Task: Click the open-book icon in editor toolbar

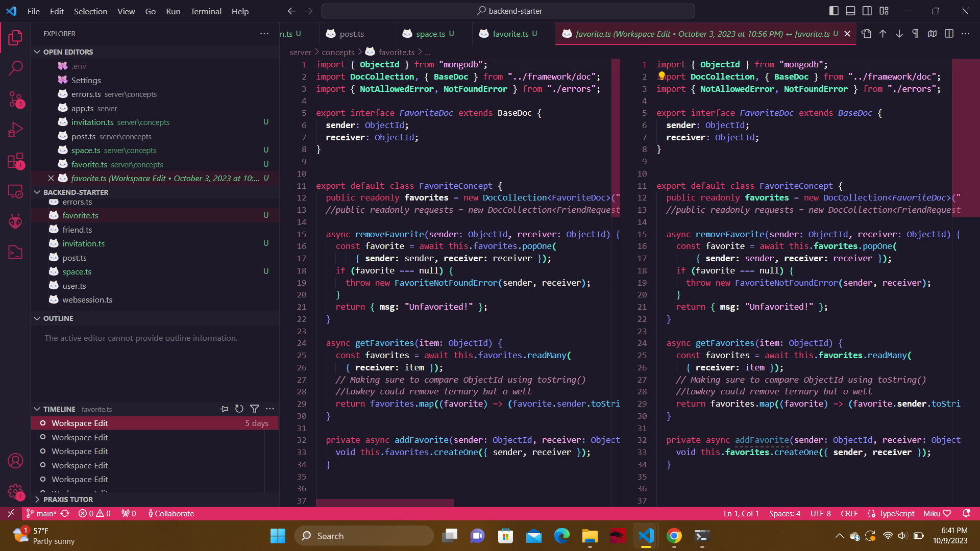Action: [x=932, y=34]
